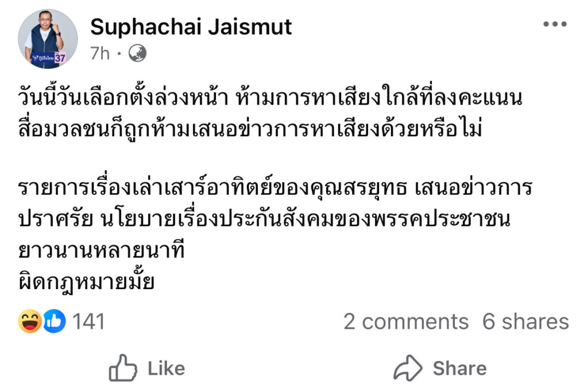This screenshot has width=588, height=388.
Task: Click the curved share arrow icon
Action: 408,368
